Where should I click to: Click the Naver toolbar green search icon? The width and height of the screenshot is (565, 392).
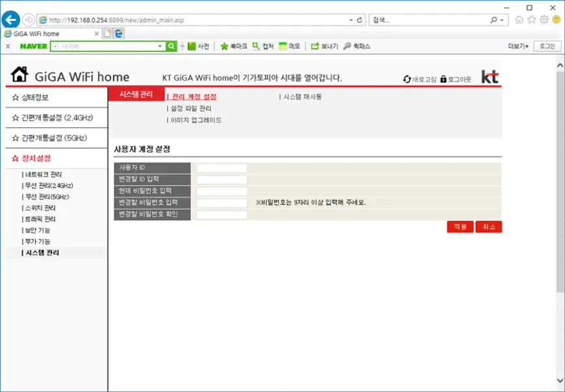(171, 46)
